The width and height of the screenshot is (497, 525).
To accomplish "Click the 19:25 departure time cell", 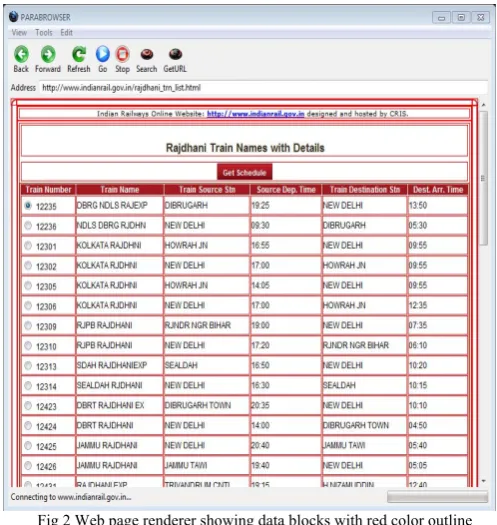I will 286,205.
